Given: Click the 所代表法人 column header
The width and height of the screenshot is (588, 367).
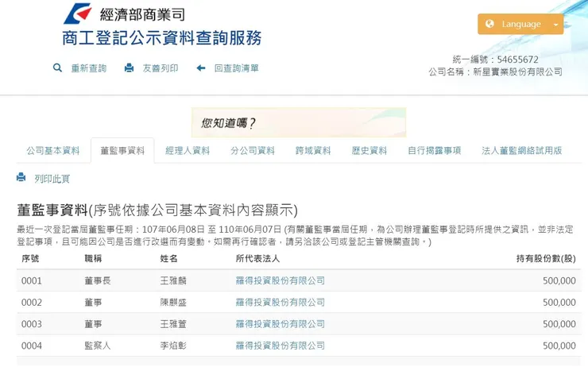Looking at the screenshot, I should (257, 259).
